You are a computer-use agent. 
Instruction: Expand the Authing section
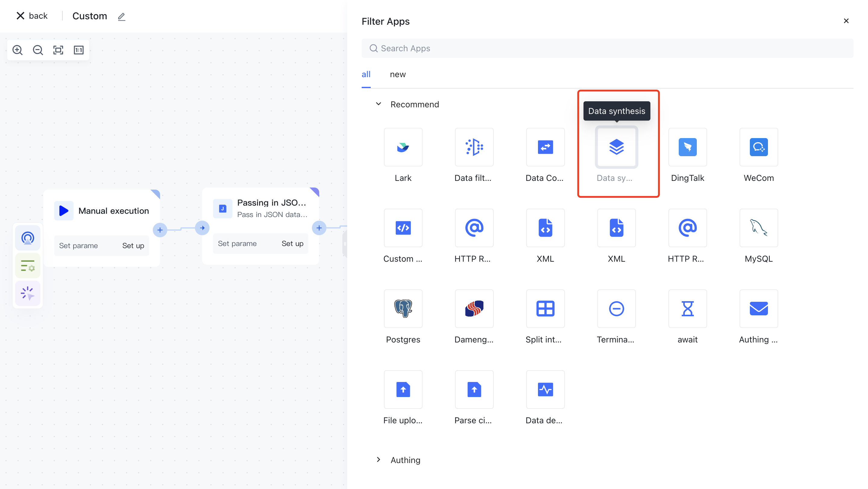[x=379, y=460]
